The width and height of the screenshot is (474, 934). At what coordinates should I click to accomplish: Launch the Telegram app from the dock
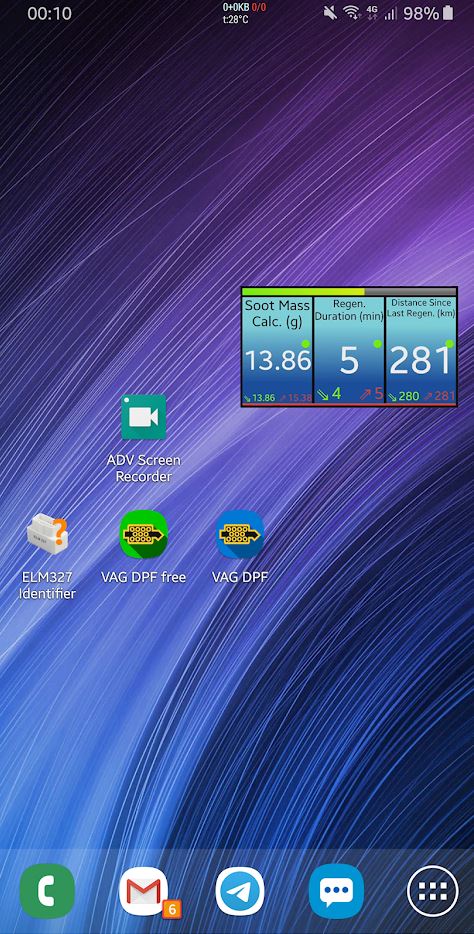click(240, 891)
